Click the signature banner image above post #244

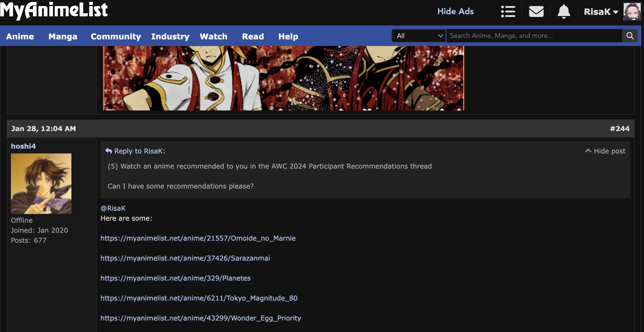pyautogui.click(x=283, y=78)
